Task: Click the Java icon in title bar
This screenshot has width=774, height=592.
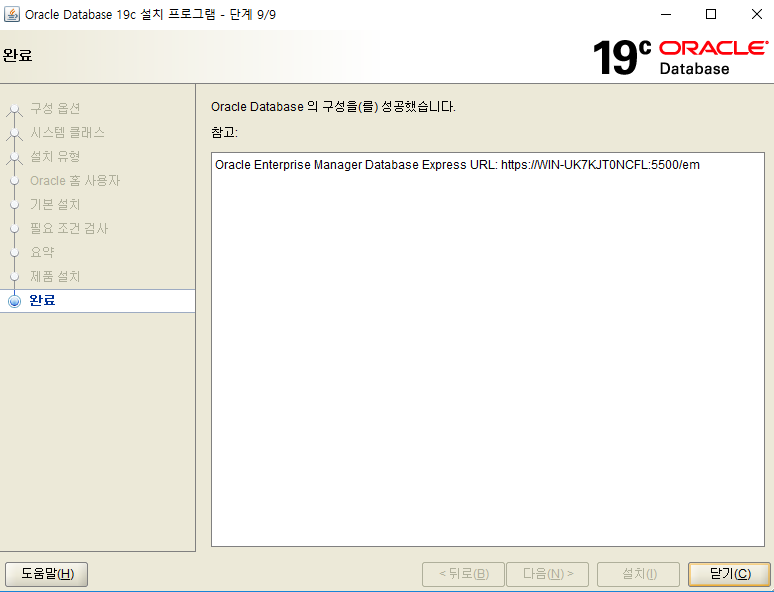Action: click(x=11, y=14)
